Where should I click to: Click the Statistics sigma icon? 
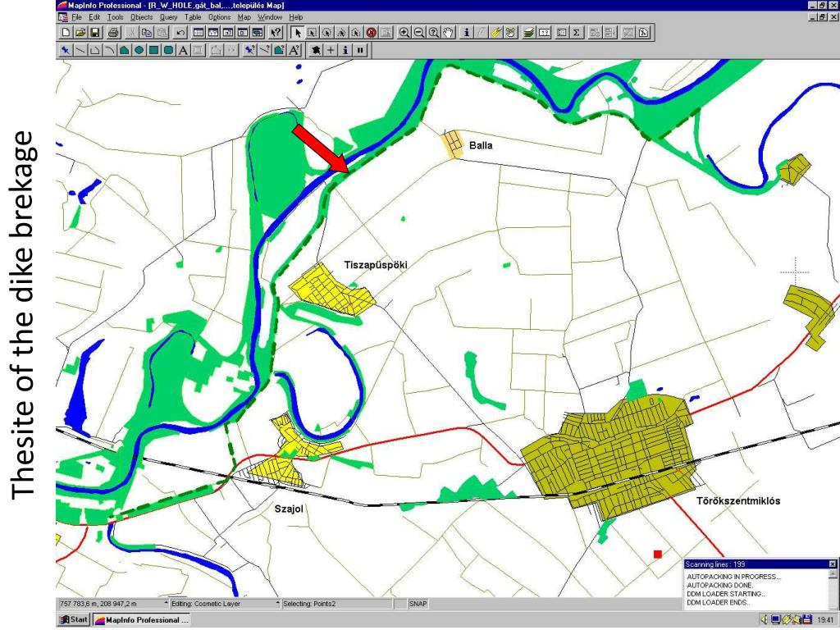pyautogui.click(x=576, y=33)
